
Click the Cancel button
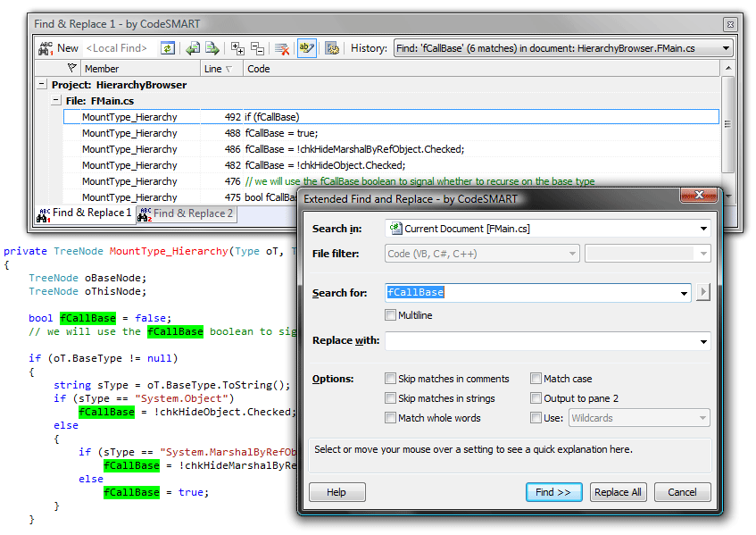pos(682,492)
